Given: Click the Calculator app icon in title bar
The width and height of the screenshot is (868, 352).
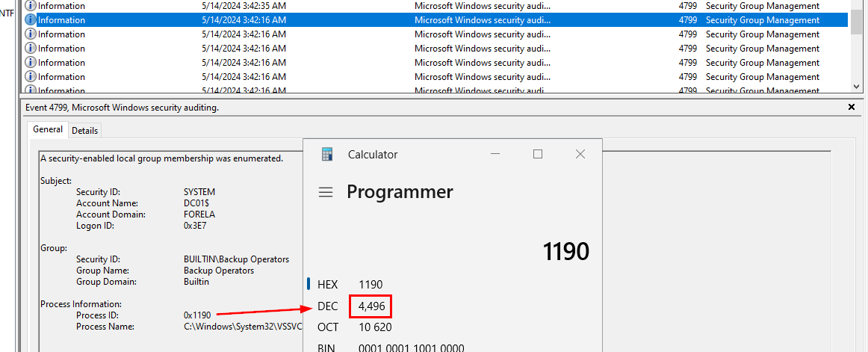Looking at the screenshot, I should coord(327,155).
